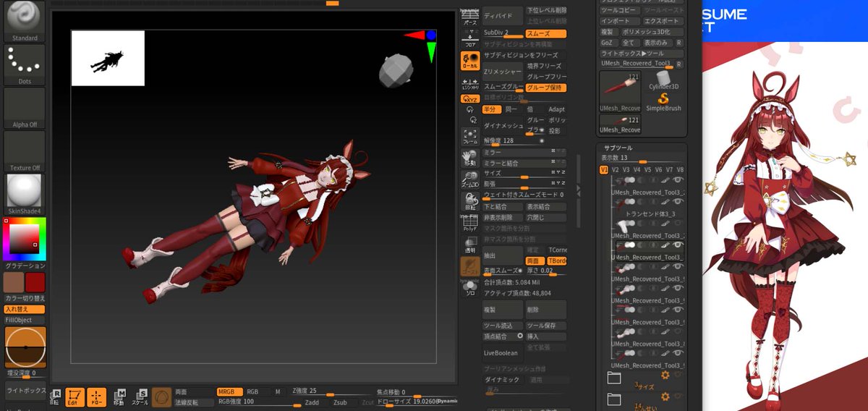The width and height of the screenshot is (868, 411).
Task: Click the sphere gizmo icon beside Scale
Action: click(x=161, y=397)
